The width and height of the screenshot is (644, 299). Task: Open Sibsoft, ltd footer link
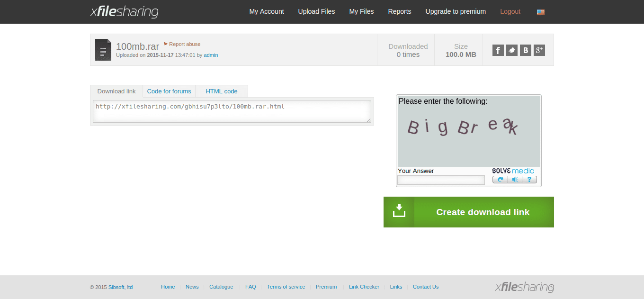[120, 287]
